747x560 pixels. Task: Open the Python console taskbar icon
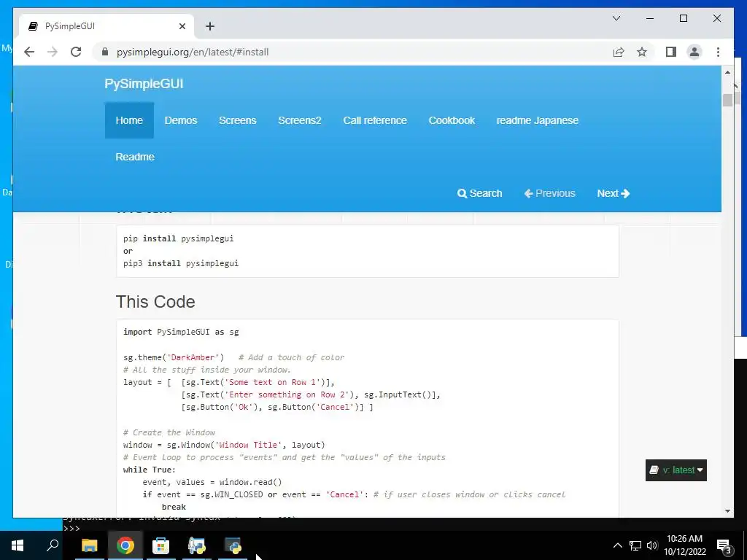click(233, 545)
